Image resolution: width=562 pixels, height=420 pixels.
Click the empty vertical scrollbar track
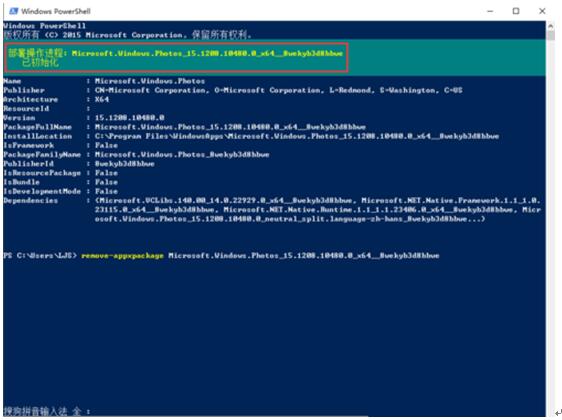[550, 222]
